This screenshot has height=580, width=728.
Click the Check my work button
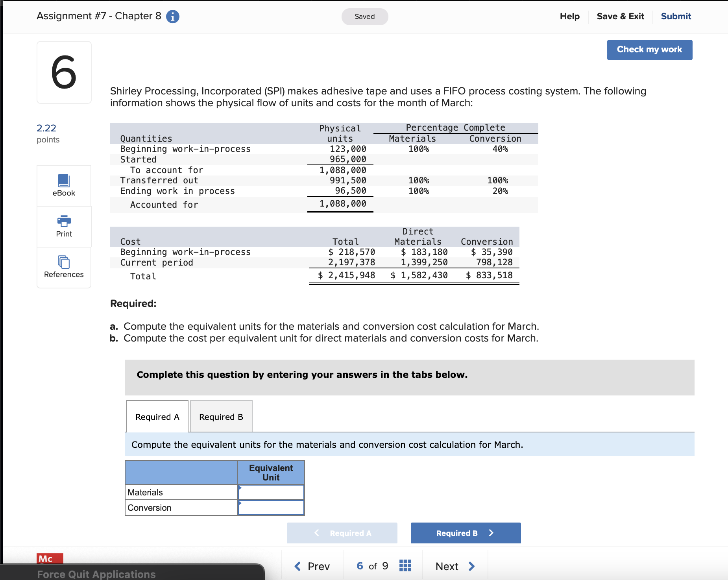[x=650, y=50]
